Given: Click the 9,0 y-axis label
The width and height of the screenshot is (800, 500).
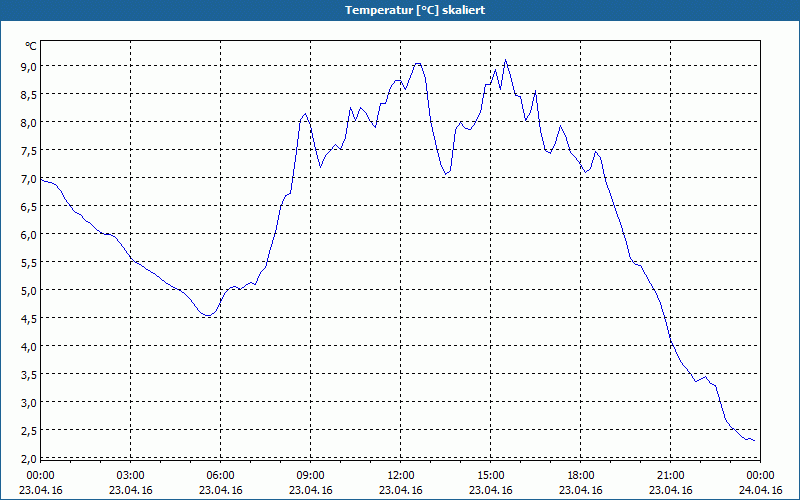Looking at the screenshot, I should click(x=29, y=66).
